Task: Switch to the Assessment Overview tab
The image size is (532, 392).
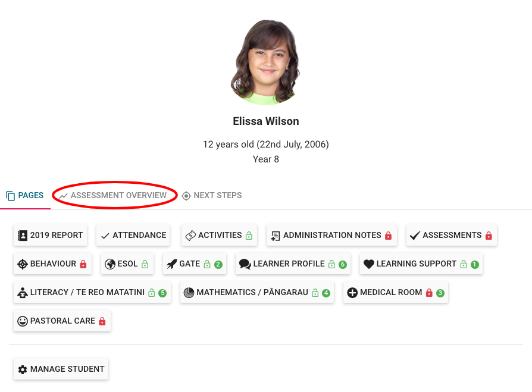Action: pyautogui.click(x=113, y=195)
